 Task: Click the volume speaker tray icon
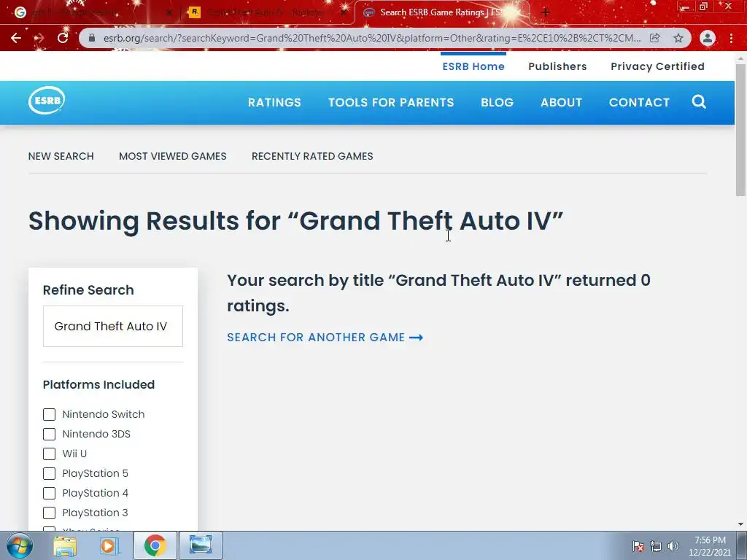(673, 546)
